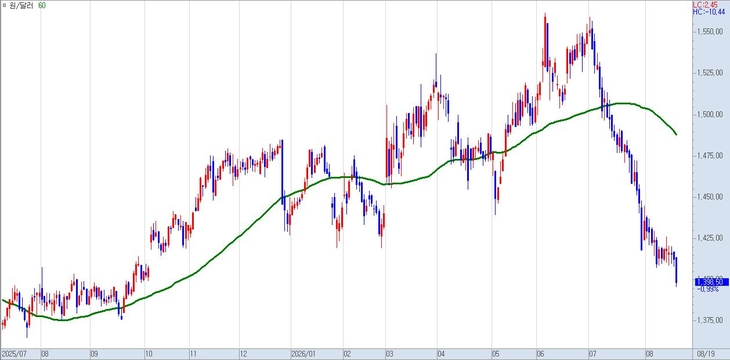Click the 1,500.00 price axis label

click(x=710, y=114)
